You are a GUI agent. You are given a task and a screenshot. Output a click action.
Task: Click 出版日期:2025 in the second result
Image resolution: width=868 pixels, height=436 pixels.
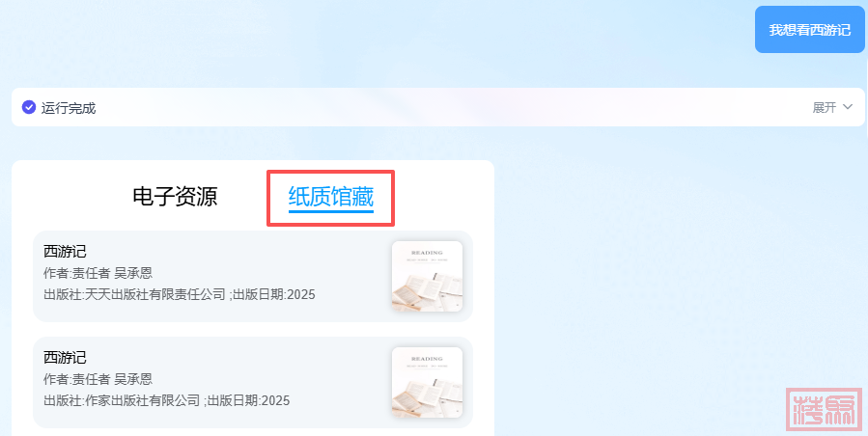[248, 400]
